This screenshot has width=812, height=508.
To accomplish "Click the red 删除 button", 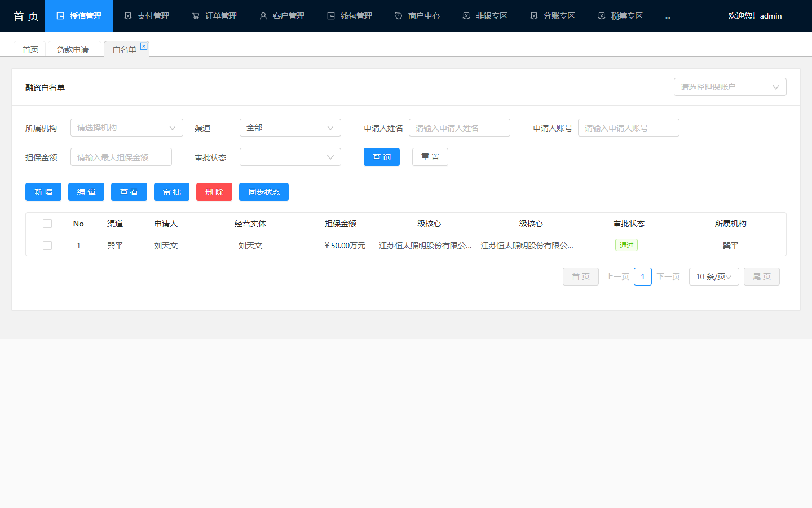I will tap(214, 192).
